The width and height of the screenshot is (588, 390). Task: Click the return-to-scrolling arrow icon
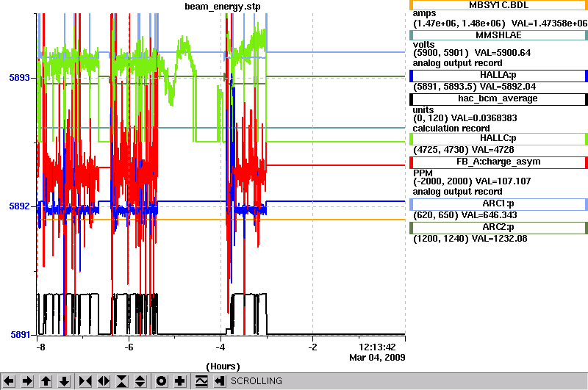pyautogui.click(x=220, y=381)
